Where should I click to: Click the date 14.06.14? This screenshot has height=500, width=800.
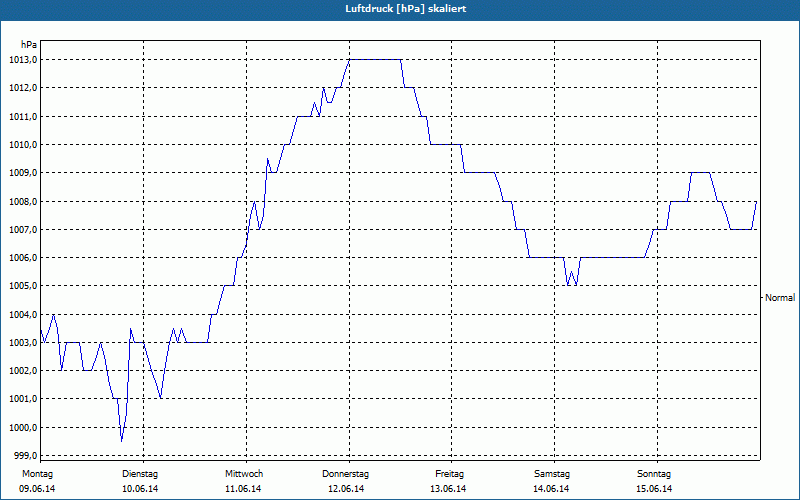click(551, 489)
